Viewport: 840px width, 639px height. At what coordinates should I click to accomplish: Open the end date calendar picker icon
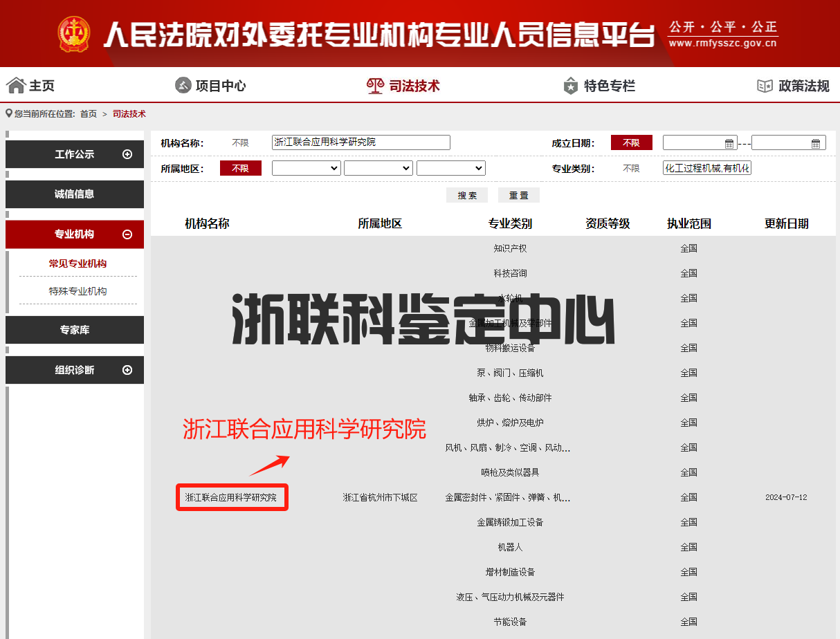[816, 143]
